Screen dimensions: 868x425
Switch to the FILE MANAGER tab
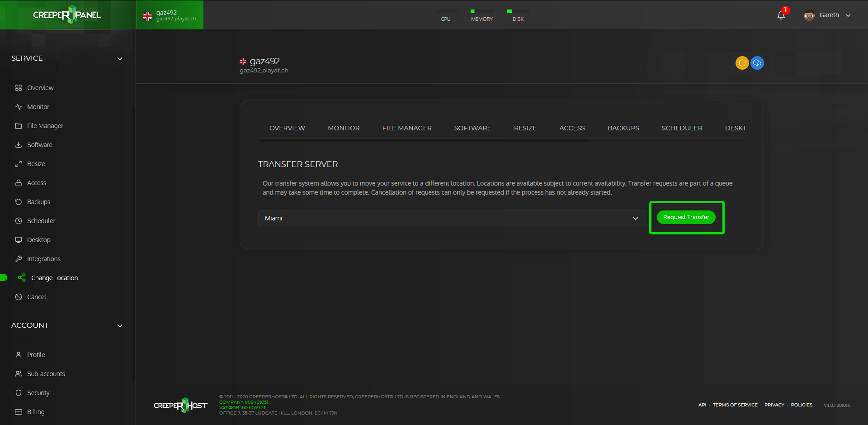(x=407, y=128)
